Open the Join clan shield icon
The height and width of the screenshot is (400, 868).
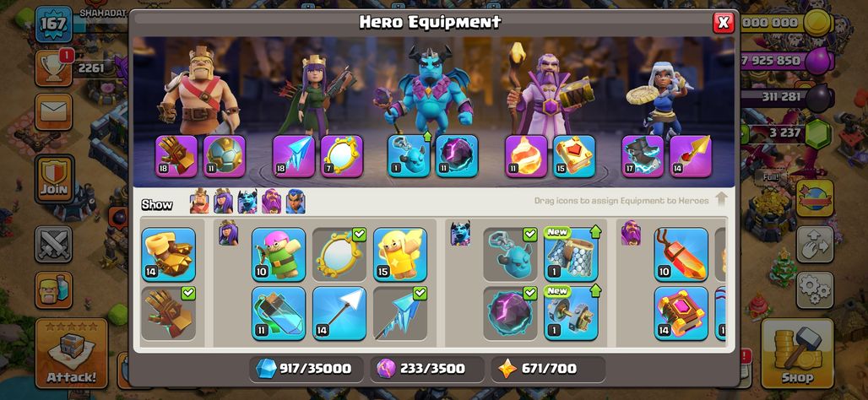pyautogui.click(x=54, y=179)
